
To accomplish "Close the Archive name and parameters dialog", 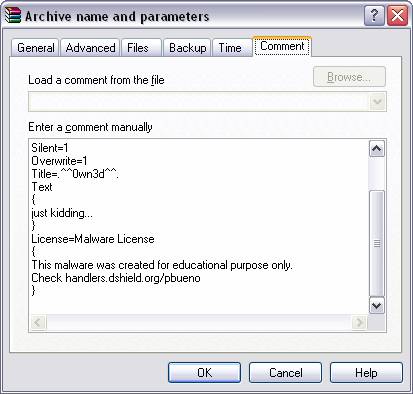I will tap(397, 15).
